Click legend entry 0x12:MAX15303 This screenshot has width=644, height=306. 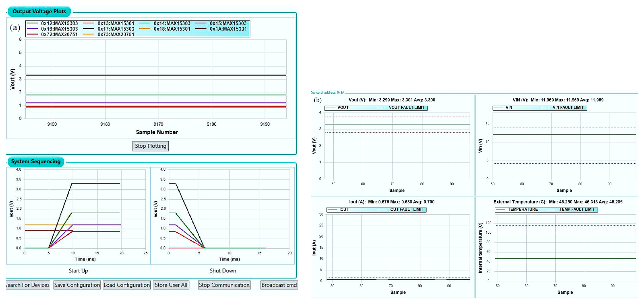59,23
